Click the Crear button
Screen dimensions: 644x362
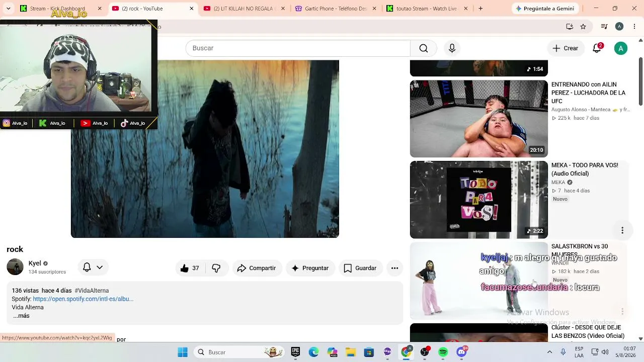[x=565, y=48]
